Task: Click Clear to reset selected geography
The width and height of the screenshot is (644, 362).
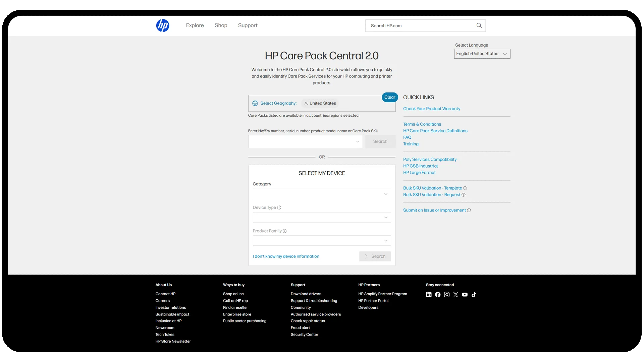Action: [390, 97]
